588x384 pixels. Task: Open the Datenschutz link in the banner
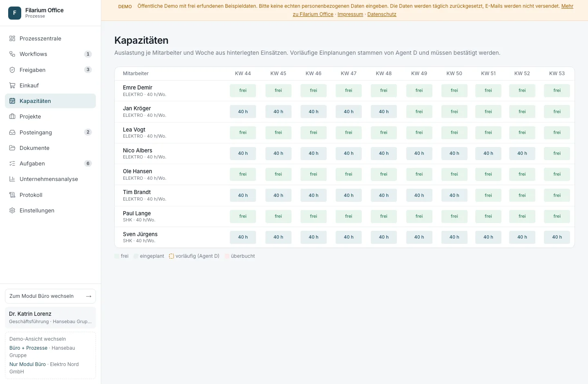click(x=382, y=14)
